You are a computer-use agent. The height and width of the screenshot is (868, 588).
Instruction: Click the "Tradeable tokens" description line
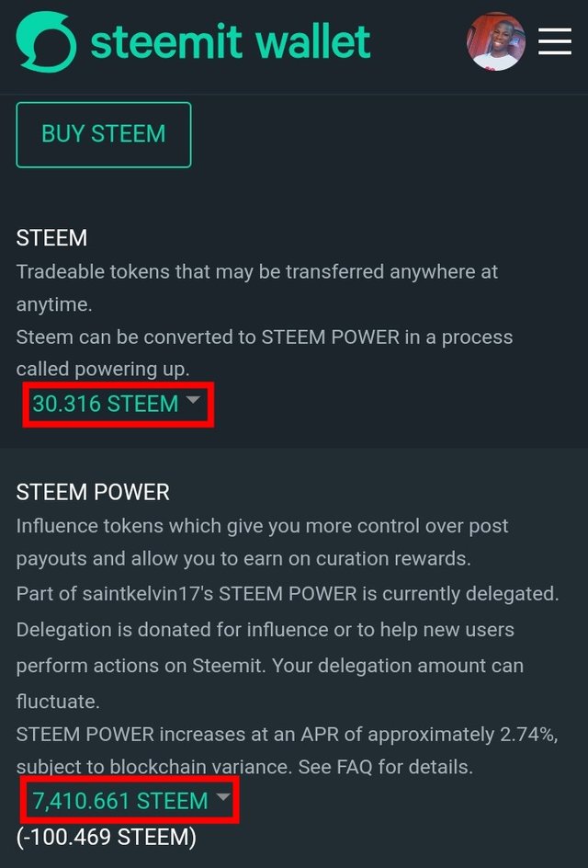pyautogui.click(x=257, y=288)
